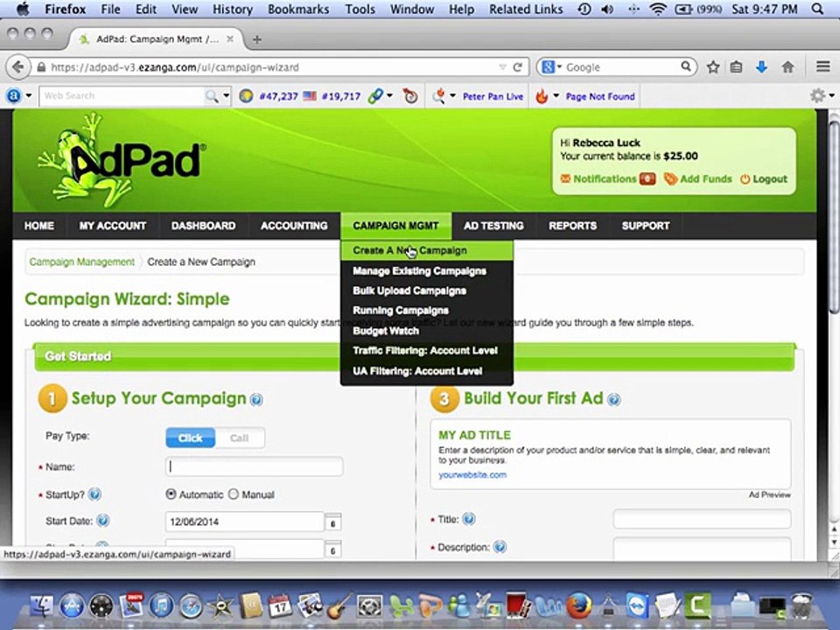Open the App Store from the dock

click(x=72, y=606)
